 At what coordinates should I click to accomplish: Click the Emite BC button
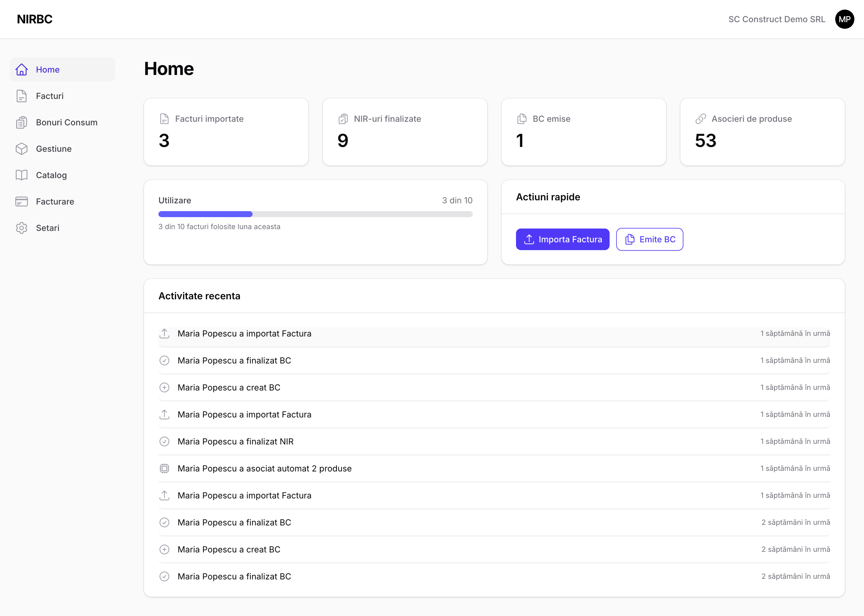(649, 239)
